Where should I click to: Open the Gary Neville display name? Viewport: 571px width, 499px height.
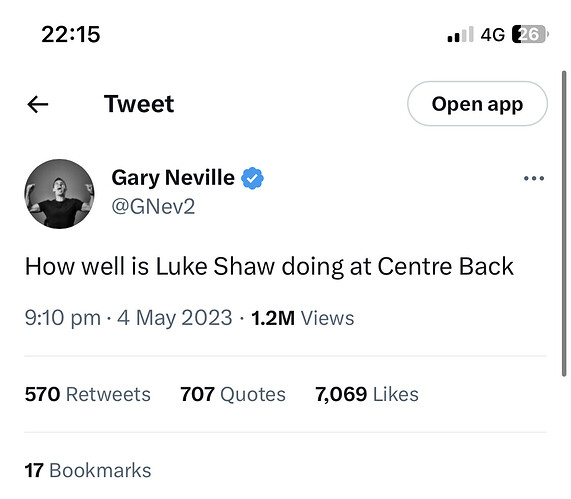(x=173, y=178)
